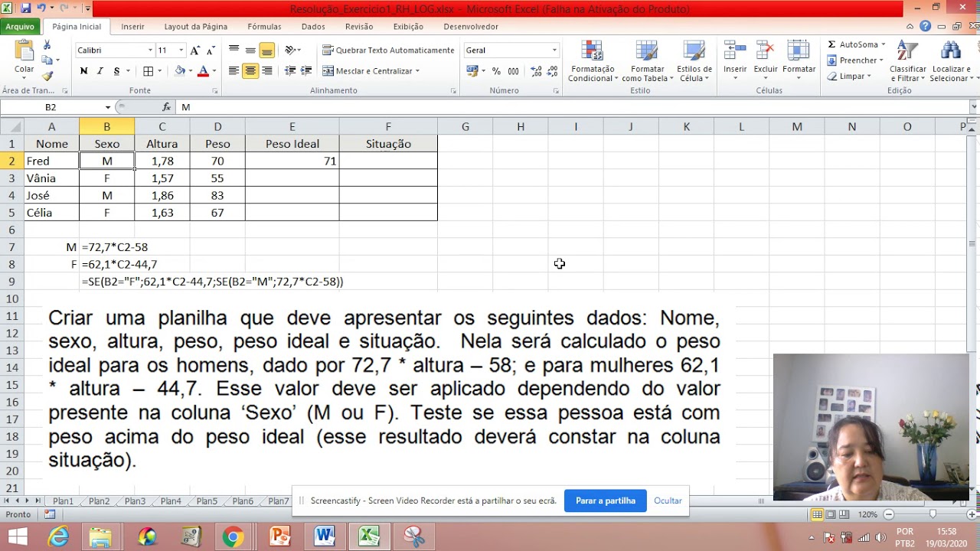Toggle italic I formatting
The image size is (980, 551).
point(100,71)
